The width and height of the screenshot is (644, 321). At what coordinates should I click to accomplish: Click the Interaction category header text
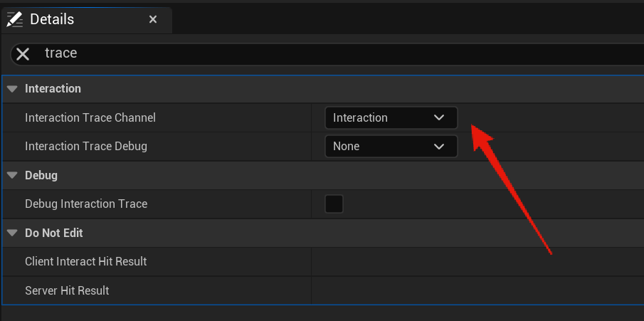click(x=53, y=89)
